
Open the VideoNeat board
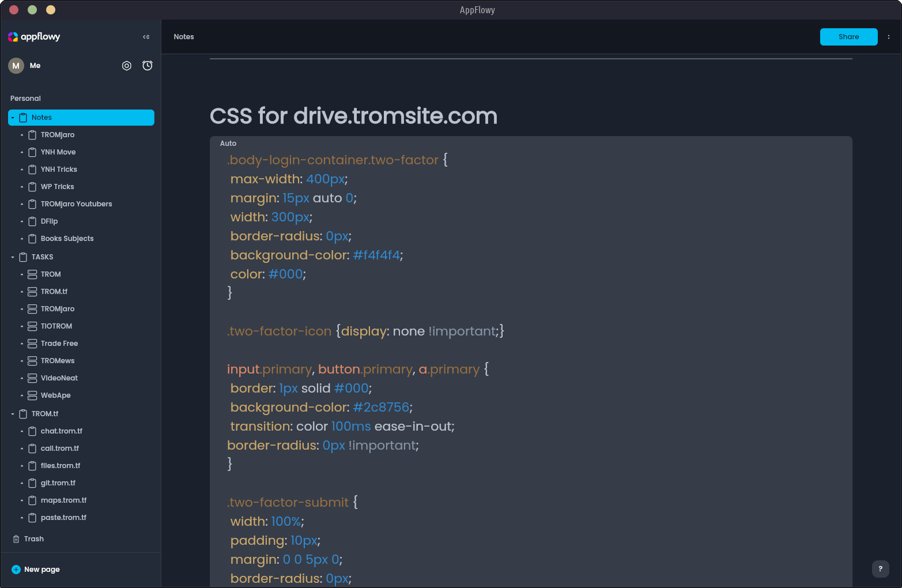[x=59, y=378]
